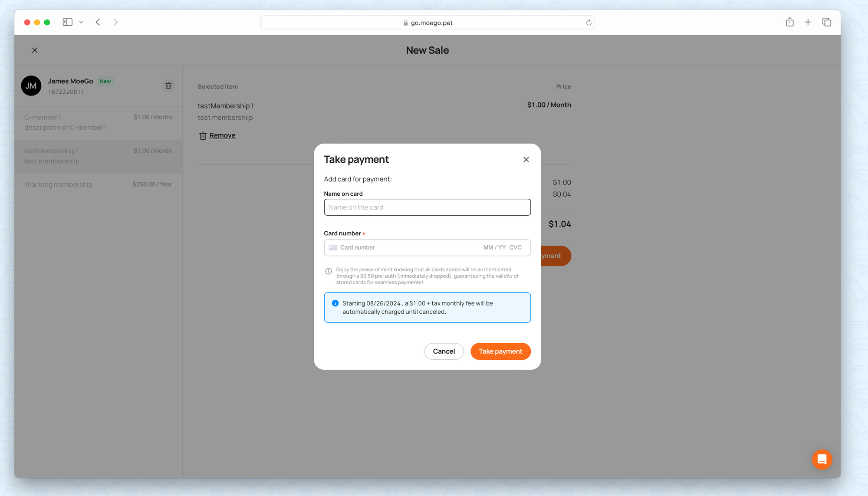Click the Safari share icon
868x496 pixels.
[x=789, y=22]
